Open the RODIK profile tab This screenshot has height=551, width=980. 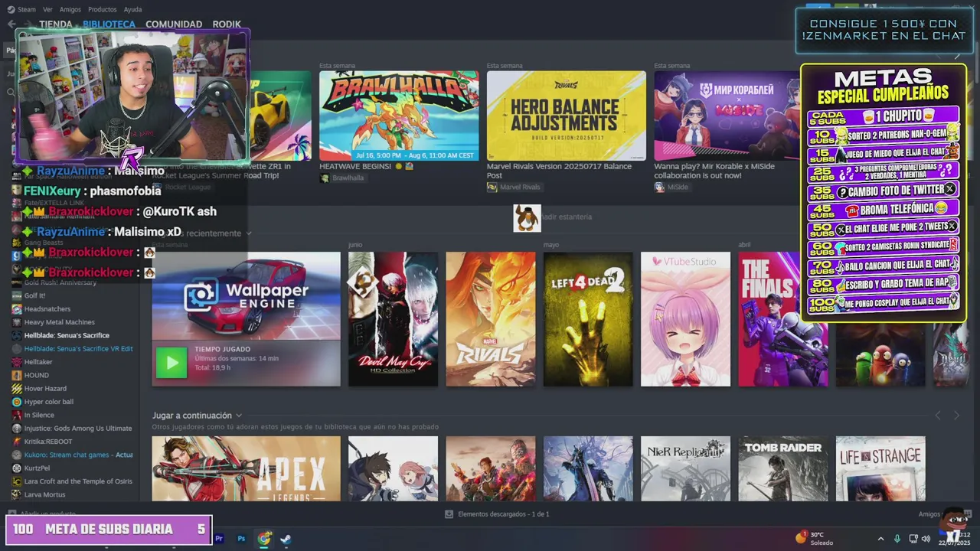click(227, 24)
